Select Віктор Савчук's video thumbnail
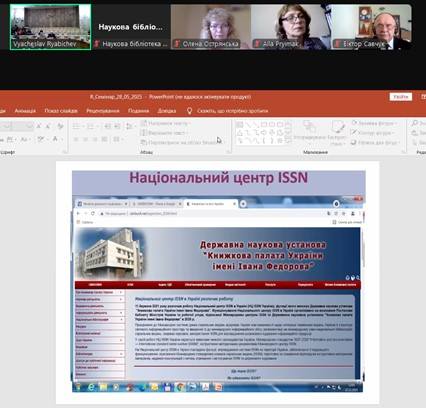 371,27
